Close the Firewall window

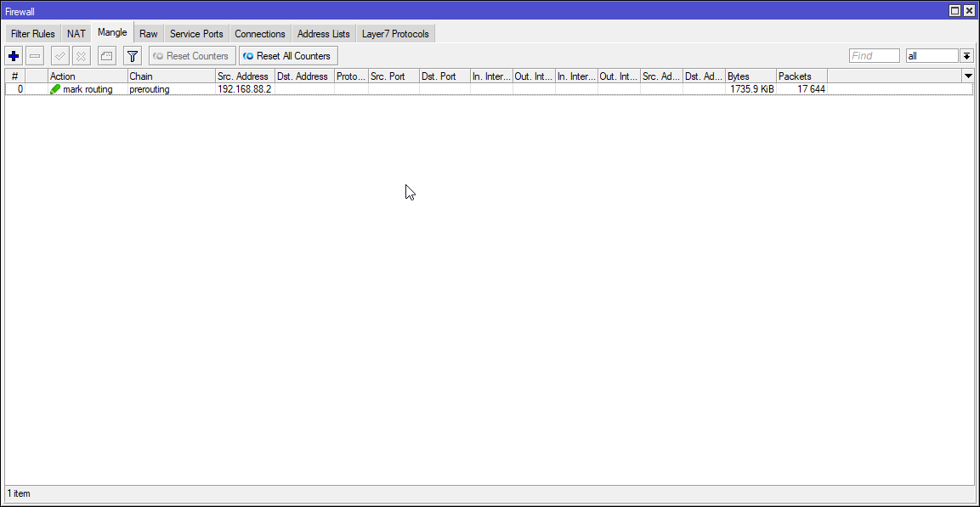pos(968,10)
